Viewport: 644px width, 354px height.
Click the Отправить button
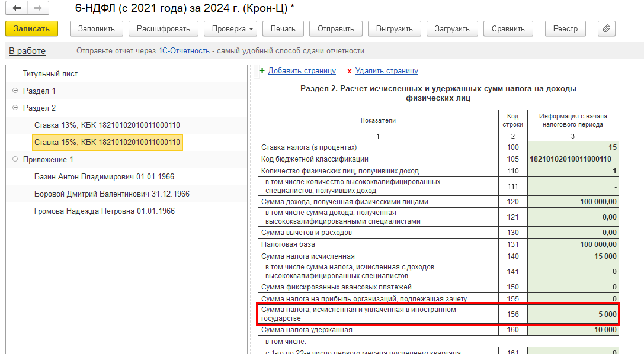[x=335, y=29]
